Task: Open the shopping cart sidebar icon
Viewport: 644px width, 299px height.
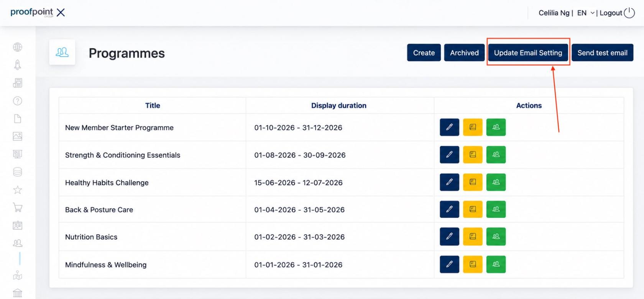Action: tap(17, 208)
